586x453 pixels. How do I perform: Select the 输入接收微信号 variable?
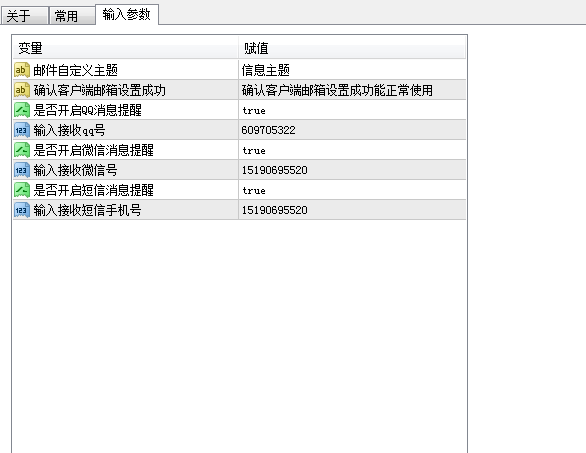75,170
